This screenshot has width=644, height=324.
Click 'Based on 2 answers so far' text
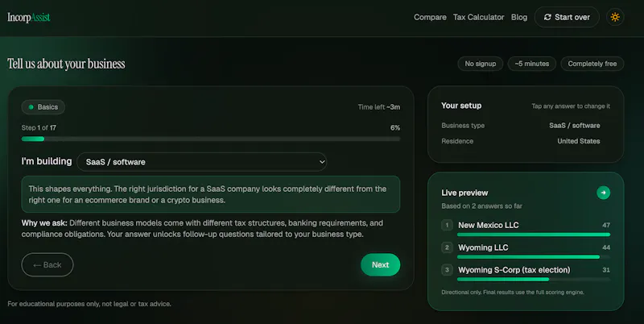[481, 206]
